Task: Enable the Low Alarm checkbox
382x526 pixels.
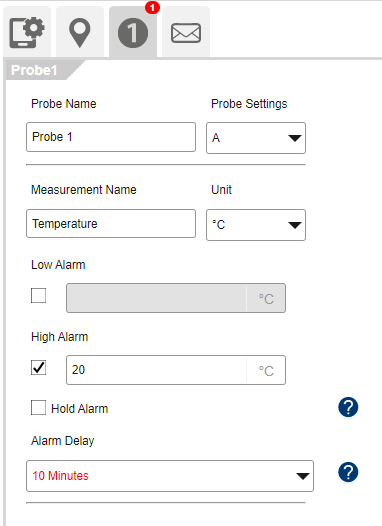Action: pos(39,296)
